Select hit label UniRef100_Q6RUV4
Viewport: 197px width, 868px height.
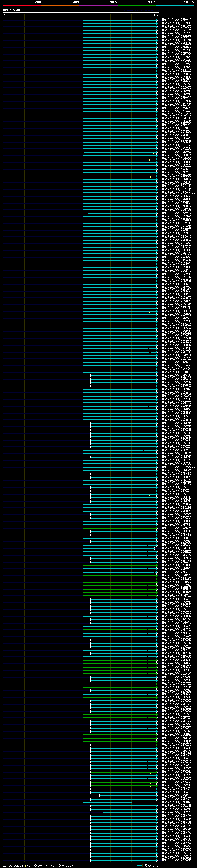[177, 568]
